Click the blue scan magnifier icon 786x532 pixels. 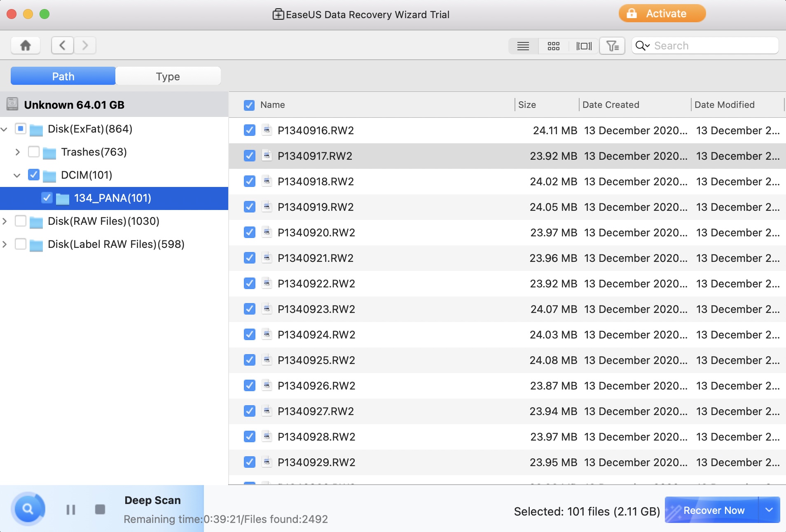point(28,509)
